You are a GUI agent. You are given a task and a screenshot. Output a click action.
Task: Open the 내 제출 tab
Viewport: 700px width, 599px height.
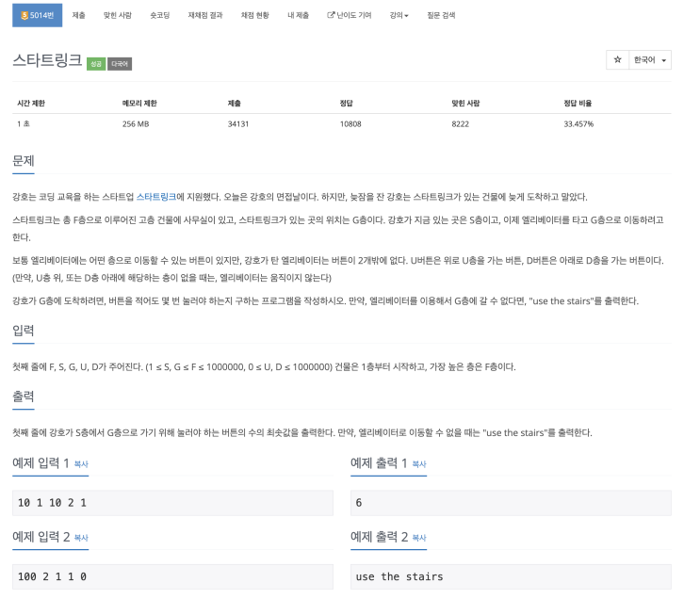pyautogui.click(x=299, y=15)
